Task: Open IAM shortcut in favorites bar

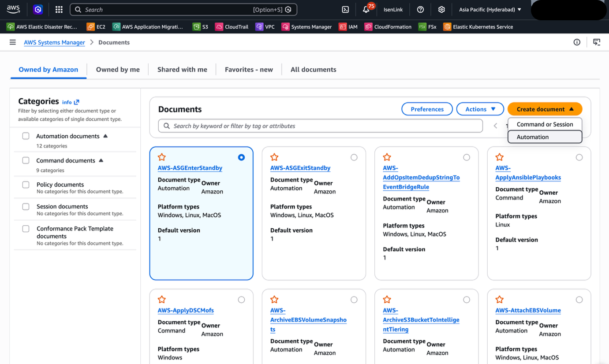Action: 348,27
